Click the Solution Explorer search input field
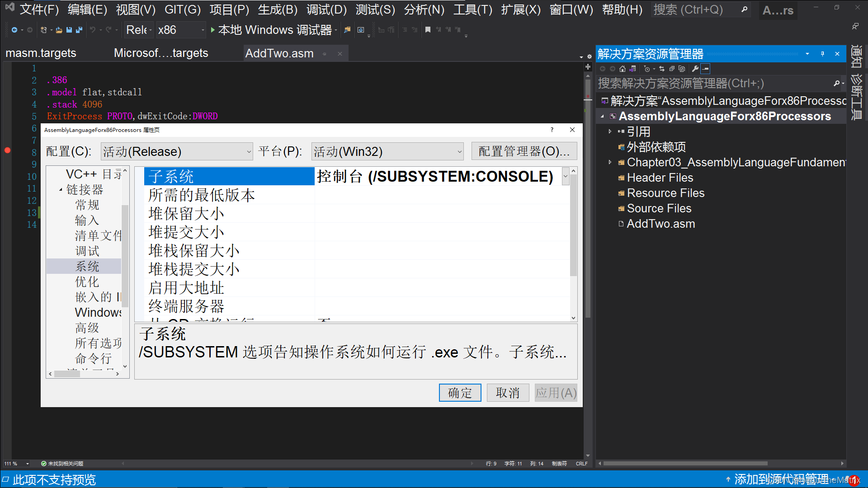Image resolution: width=868 pixels, height=488 pixels. pos(714,83)
